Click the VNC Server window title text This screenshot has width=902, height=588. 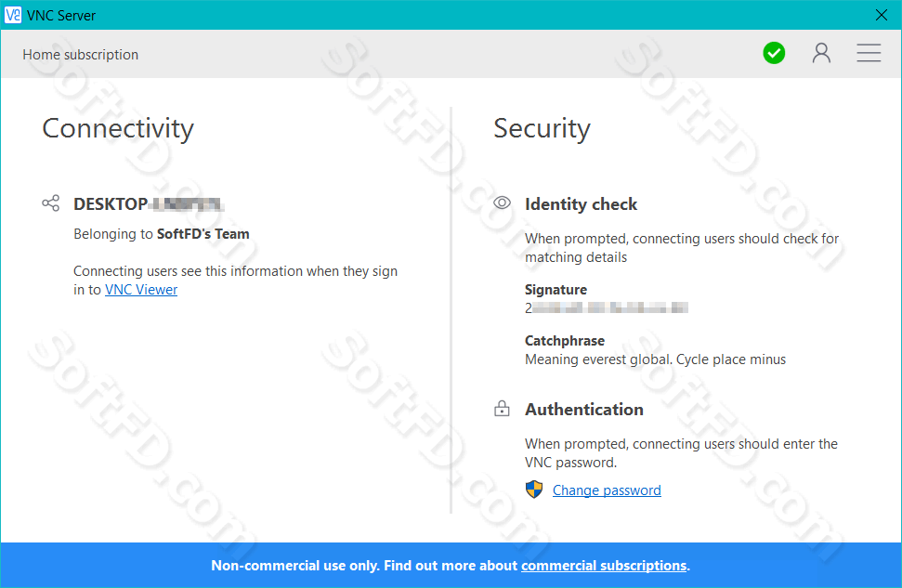pyautogui.click(x=61, y=16)
